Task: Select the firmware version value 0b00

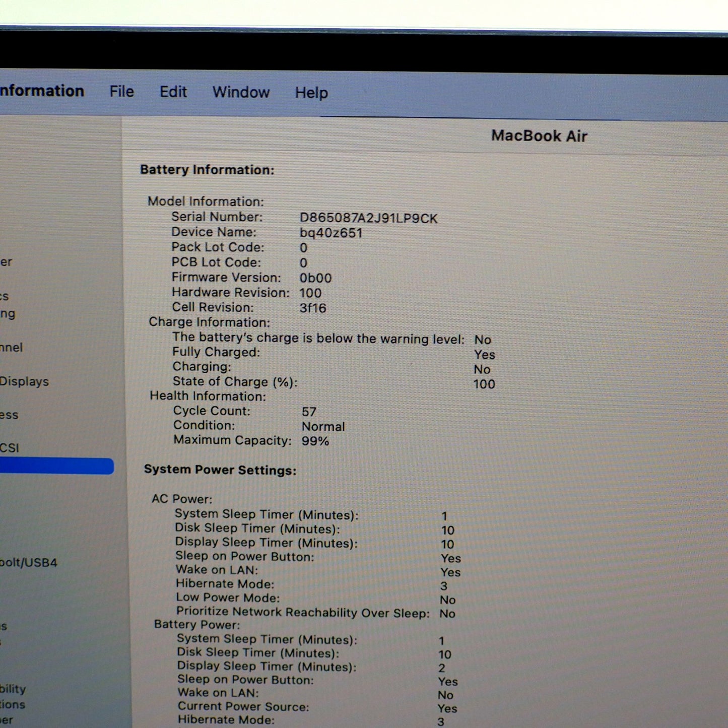Action: (x=315, y=278)
